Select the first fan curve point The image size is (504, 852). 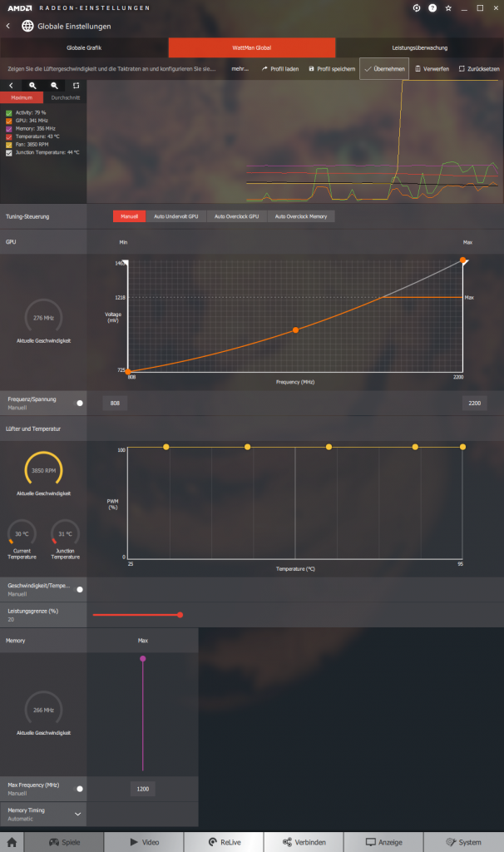(x=166, y=447)
